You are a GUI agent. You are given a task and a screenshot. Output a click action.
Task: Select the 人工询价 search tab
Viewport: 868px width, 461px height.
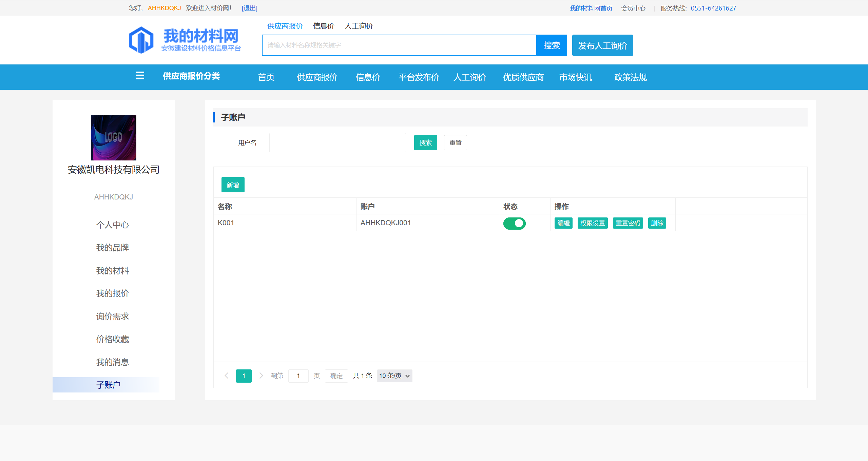(x=359, y=26)
